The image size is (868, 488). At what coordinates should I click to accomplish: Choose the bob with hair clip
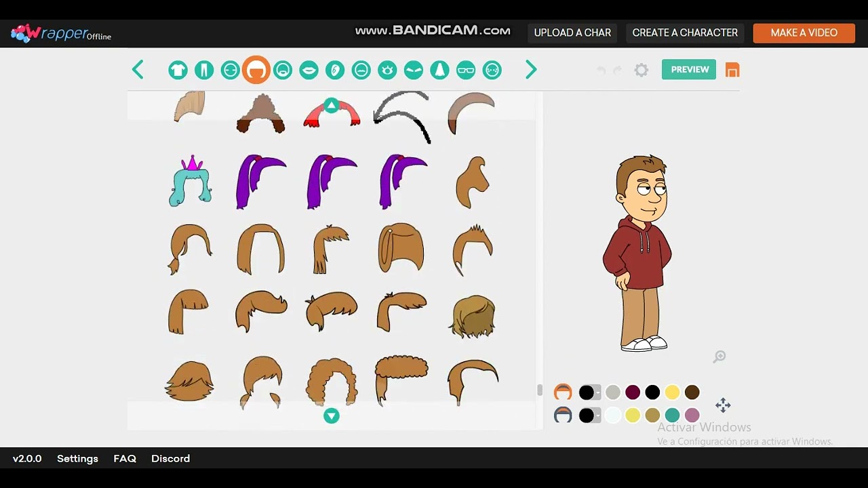tap(401, 247)
